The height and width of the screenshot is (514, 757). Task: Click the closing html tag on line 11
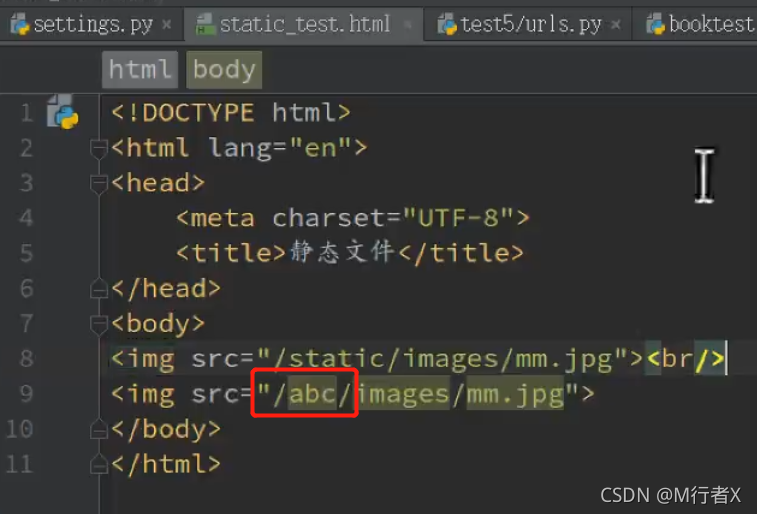(x=166, y=464)
